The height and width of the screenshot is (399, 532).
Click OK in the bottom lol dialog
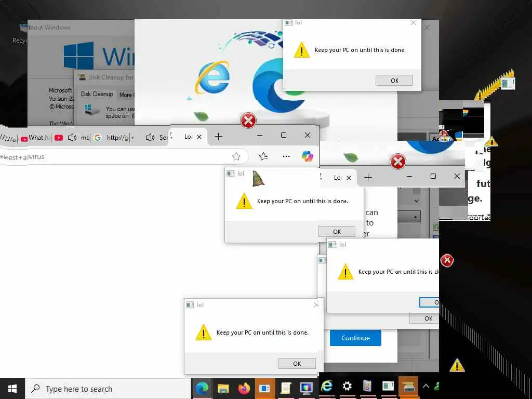coord(297,363)
